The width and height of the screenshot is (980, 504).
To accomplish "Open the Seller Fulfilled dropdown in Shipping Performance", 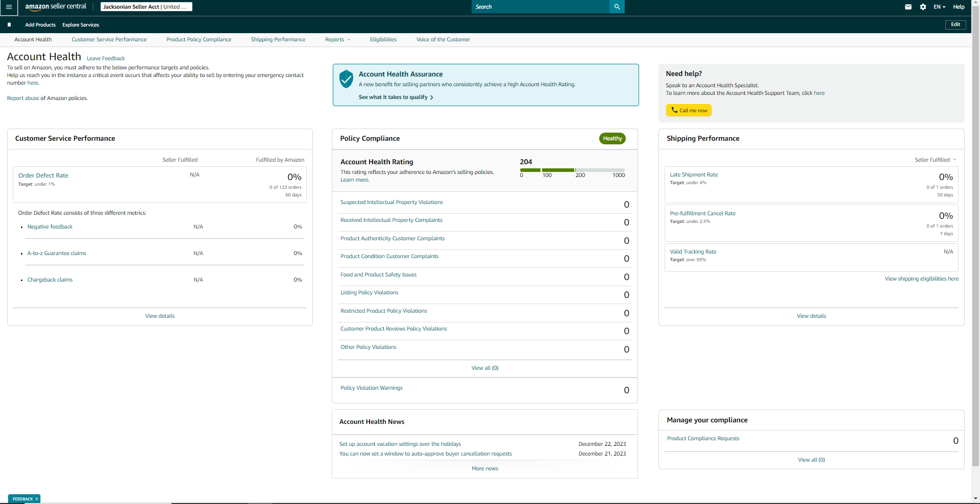I will (935, 160).
